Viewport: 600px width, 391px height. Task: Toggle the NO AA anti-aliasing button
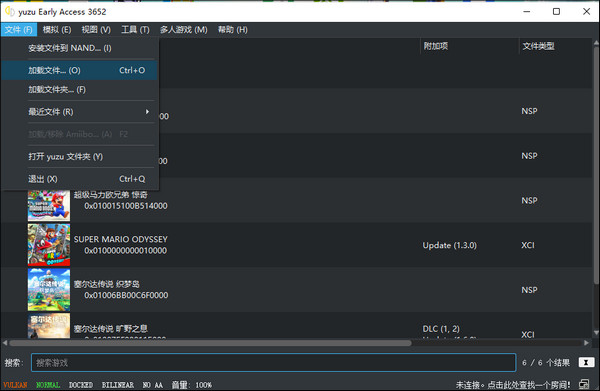coord(153,384)
